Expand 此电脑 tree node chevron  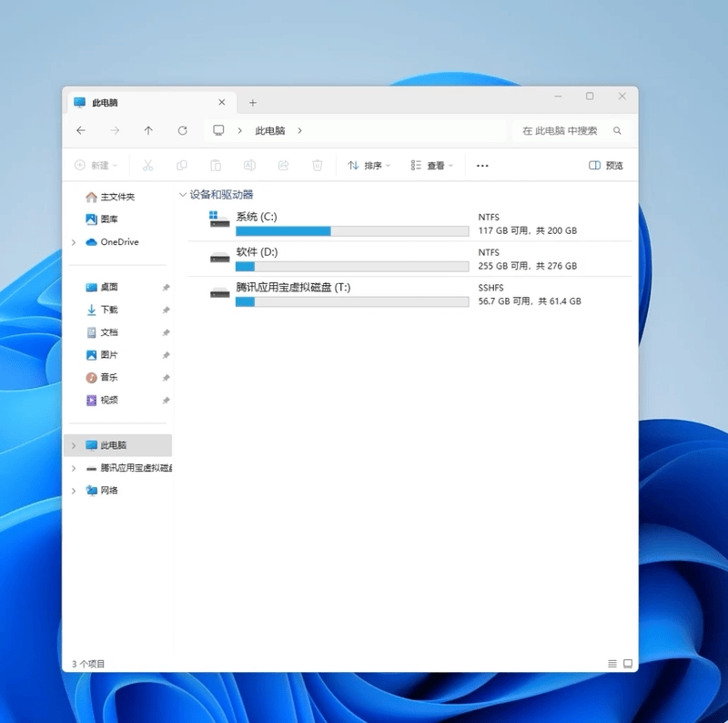74,445
